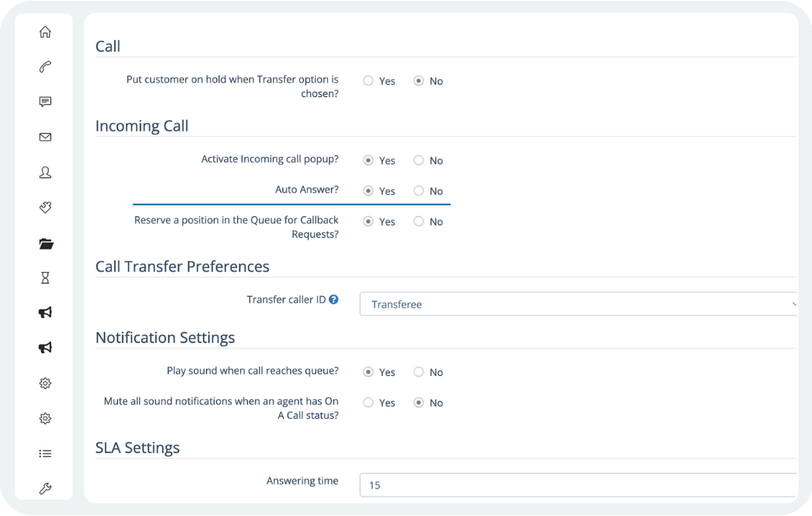Click the email envelope sidebar icon
Viewport: 812px width, 516px height.
(45, 137)
